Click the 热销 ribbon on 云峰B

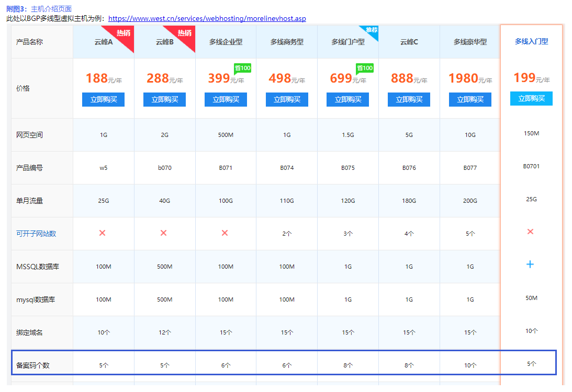point(185,34)
